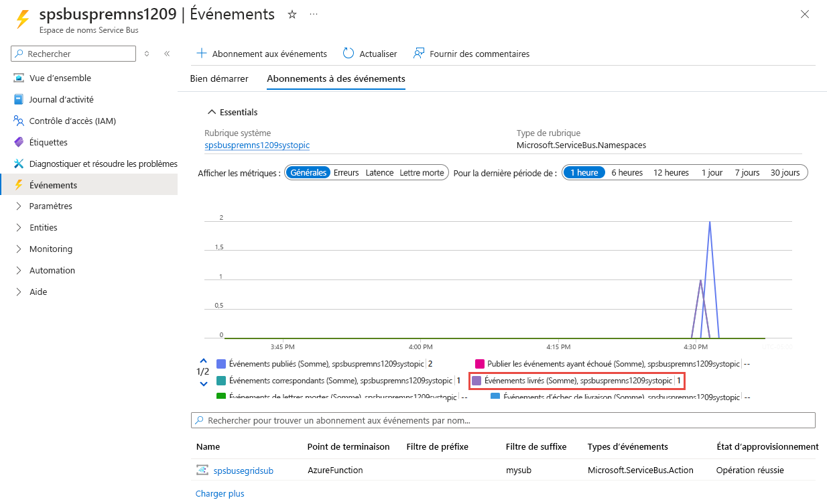Expand the Automation menu group
The height and width of the screenshot is (504, 827).
point(18,271)
